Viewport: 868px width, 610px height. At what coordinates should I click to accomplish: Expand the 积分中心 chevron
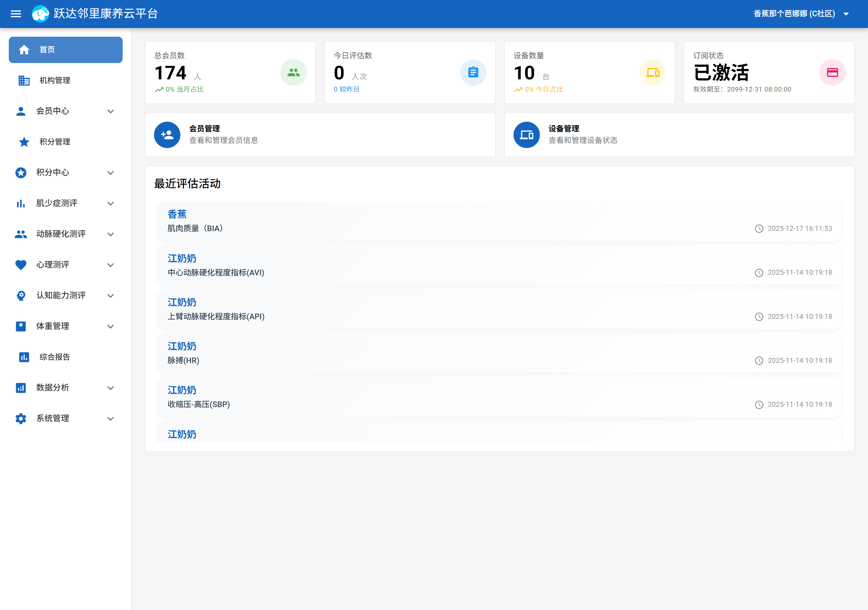click(x=110, y=173)
